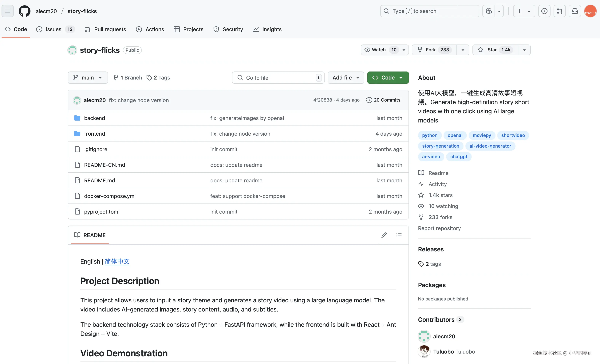Click the 简体中文 README link
The image size is (600, 364).
117,261
